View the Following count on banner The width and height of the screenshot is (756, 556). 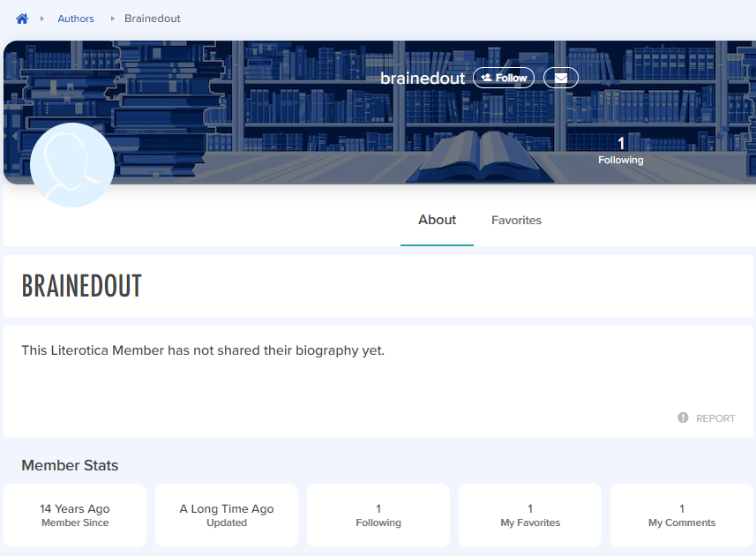tap(620, 150)
